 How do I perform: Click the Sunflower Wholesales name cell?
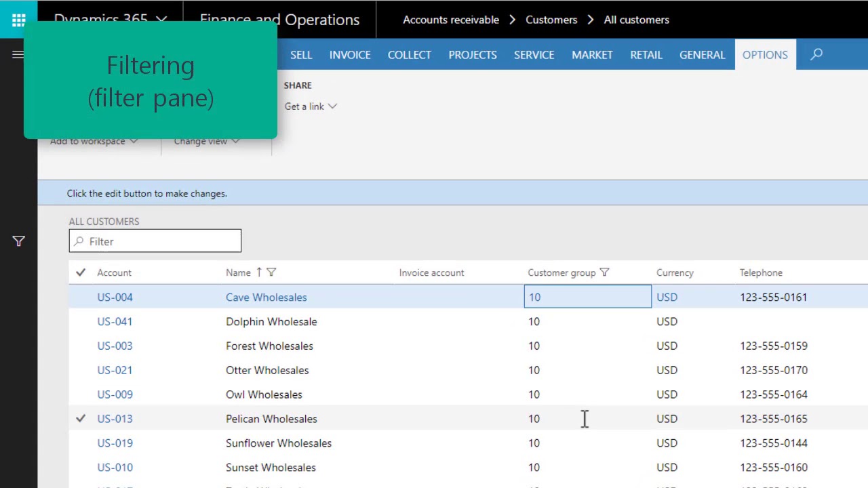(x=279, y=443)
